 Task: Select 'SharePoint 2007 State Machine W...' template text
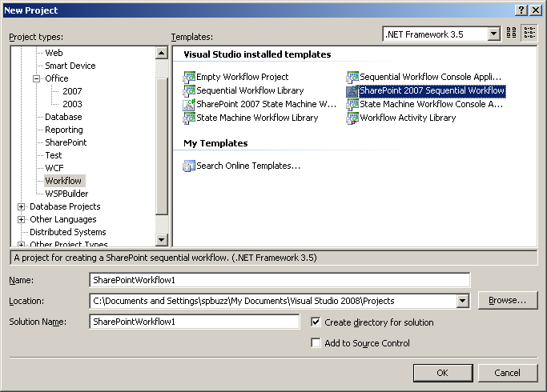pos(266,104)
